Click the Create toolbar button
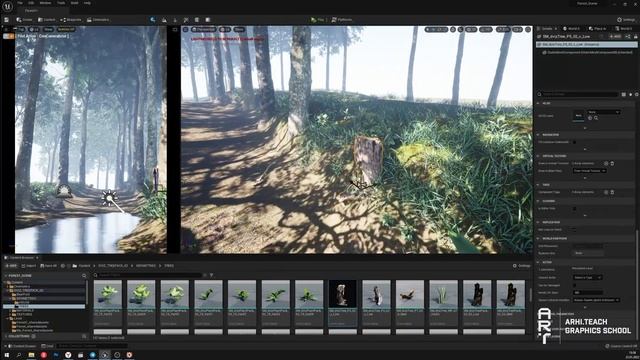 pyautogui.click(x=24, y=20)
